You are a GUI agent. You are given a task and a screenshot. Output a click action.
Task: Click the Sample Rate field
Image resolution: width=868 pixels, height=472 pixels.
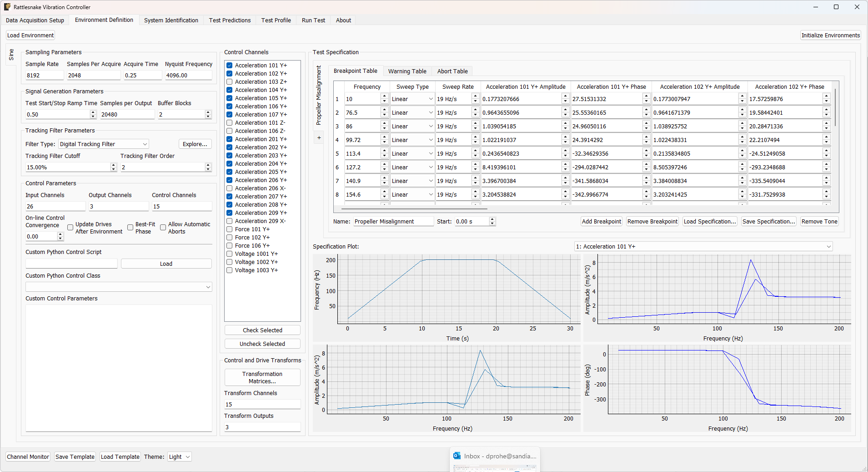(x=45, y=76)
